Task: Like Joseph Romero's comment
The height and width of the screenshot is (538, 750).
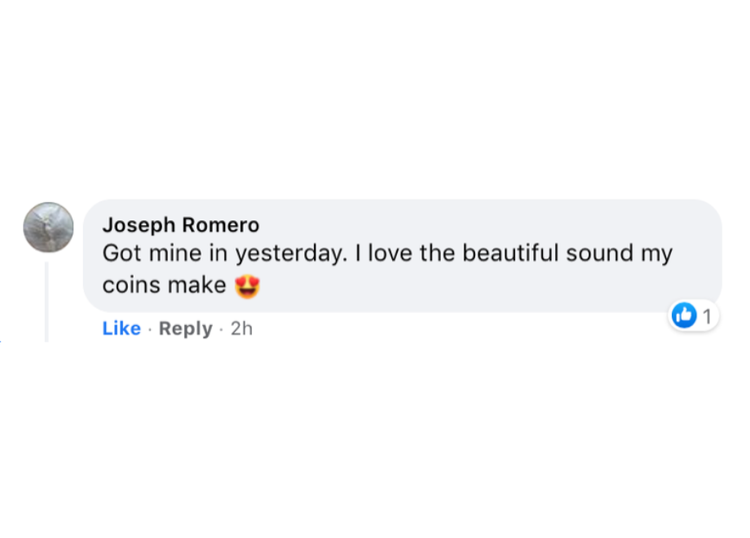Action: point(121,329)
